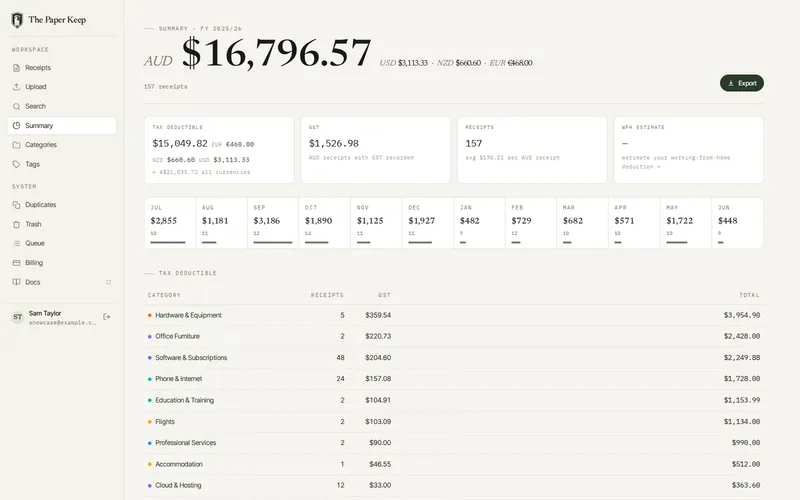
Task: Select the Categories folder icon
Action: click(x=16, y=145)
